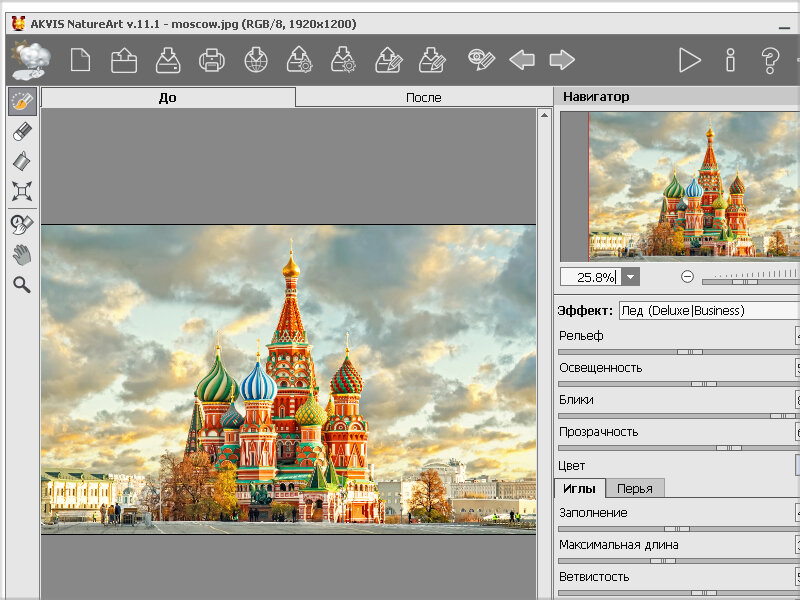
Task: Zoom out with the minus circle button
Action: 687,277
